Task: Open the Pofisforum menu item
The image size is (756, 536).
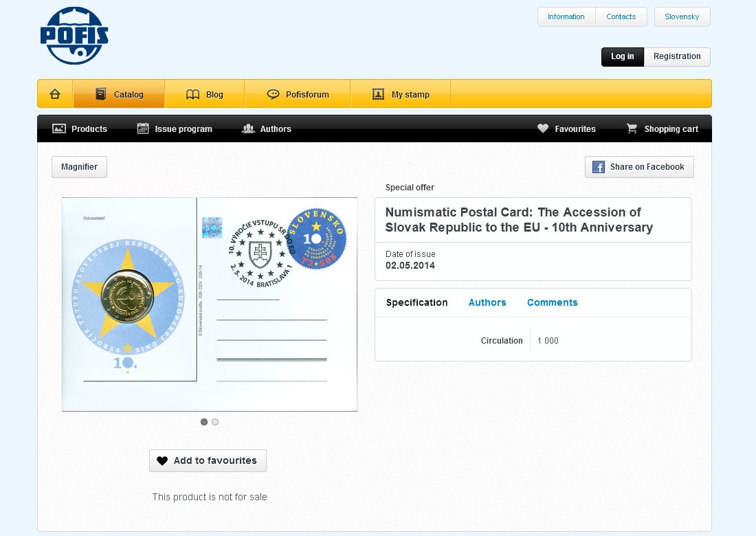Action: [x=298, y=94]
